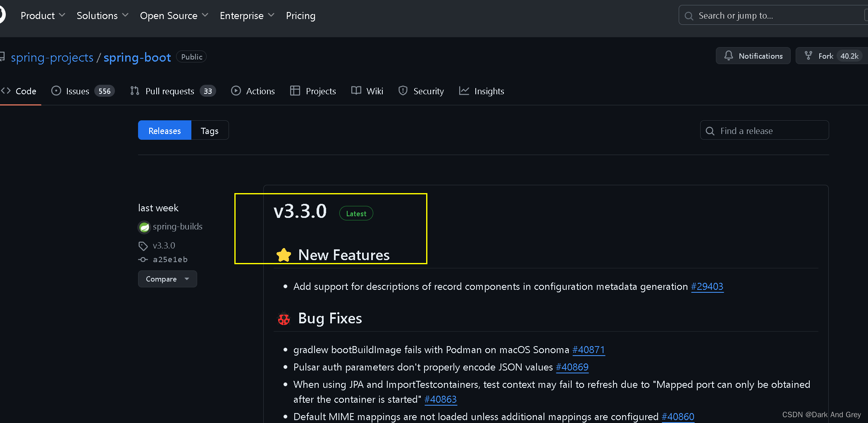Image resolution: width=868 pixels, height=423 pixels.
Task: Click the Actions play icon
Action: (236, 91)
